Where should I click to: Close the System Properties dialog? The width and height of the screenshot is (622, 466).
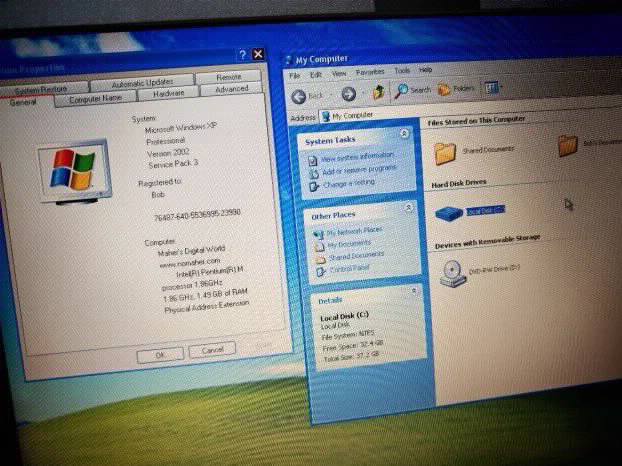[258, 54]
